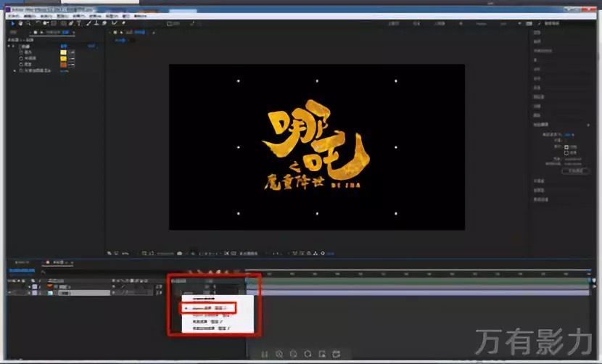Select the Zoom magnifier tool

click(29, 23)
